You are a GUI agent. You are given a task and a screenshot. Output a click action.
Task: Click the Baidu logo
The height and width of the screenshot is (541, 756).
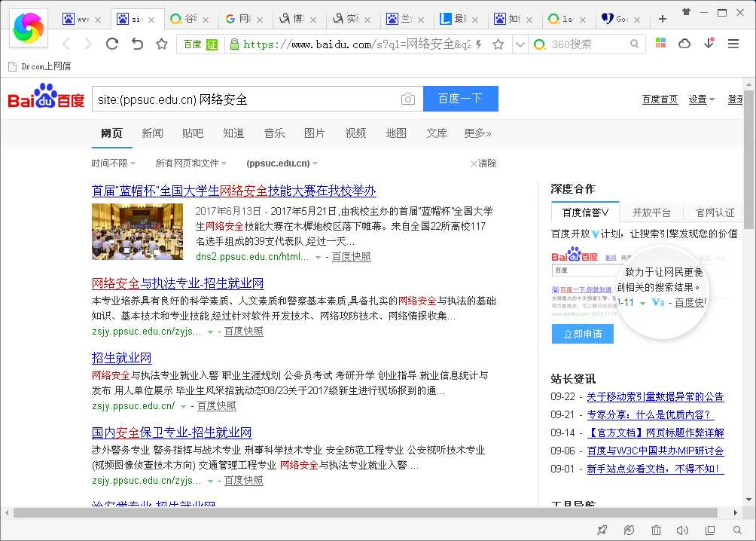coord(46,96)
